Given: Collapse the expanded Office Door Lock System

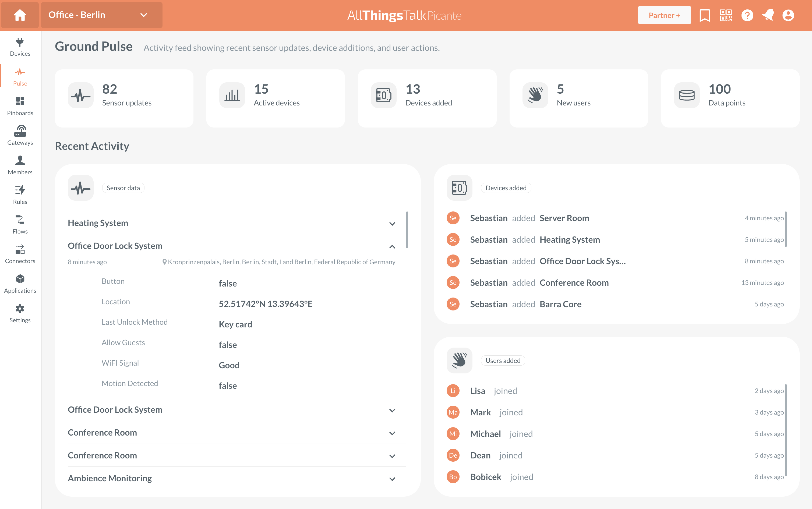Looking at the screenshot, I should point(392,246).
